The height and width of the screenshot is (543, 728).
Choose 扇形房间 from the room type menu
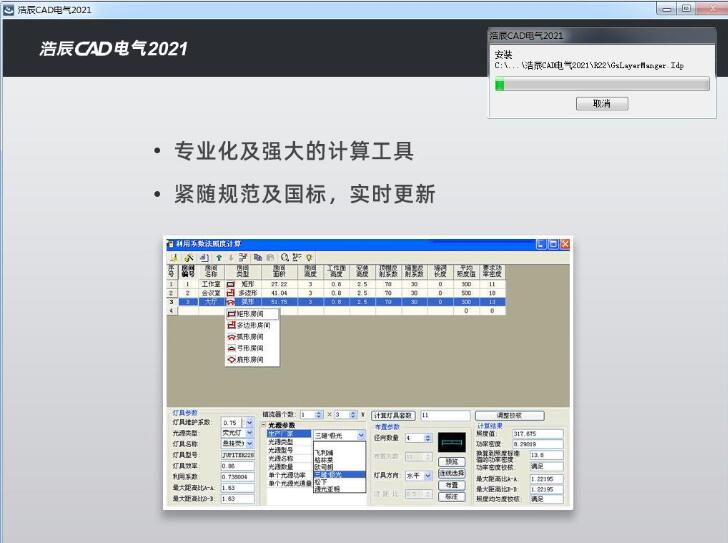click(252, 360)
